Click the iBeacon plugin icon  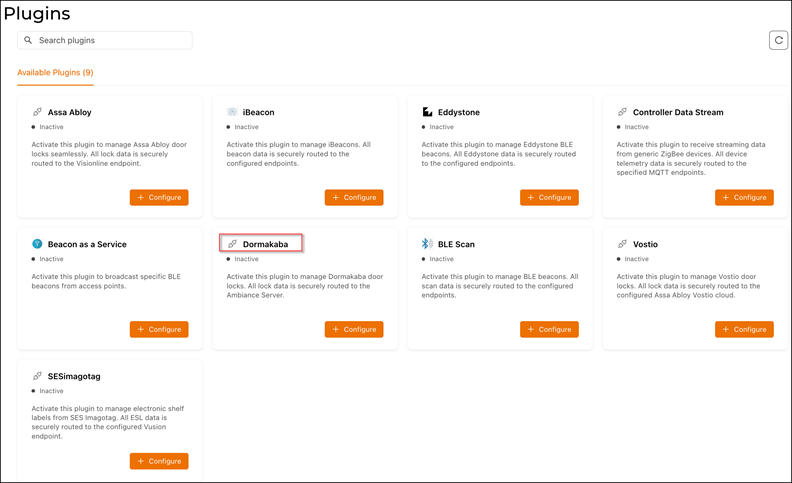[232, 112]
